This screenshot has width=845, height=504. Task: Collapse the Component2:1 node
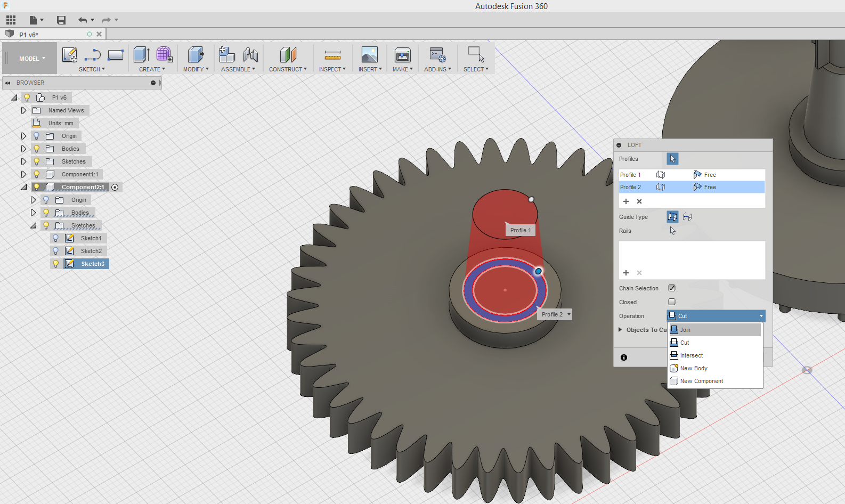click(23, 187)
